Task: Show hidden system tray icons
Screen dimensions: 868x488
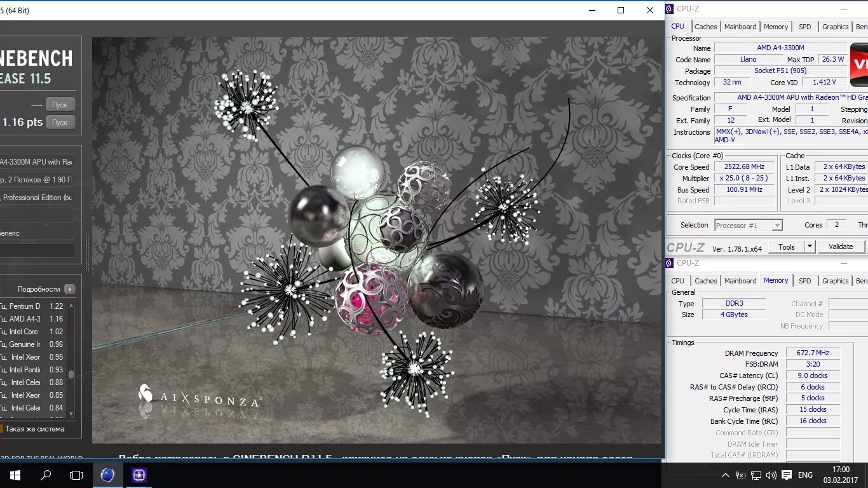Action: click(726, 475)
